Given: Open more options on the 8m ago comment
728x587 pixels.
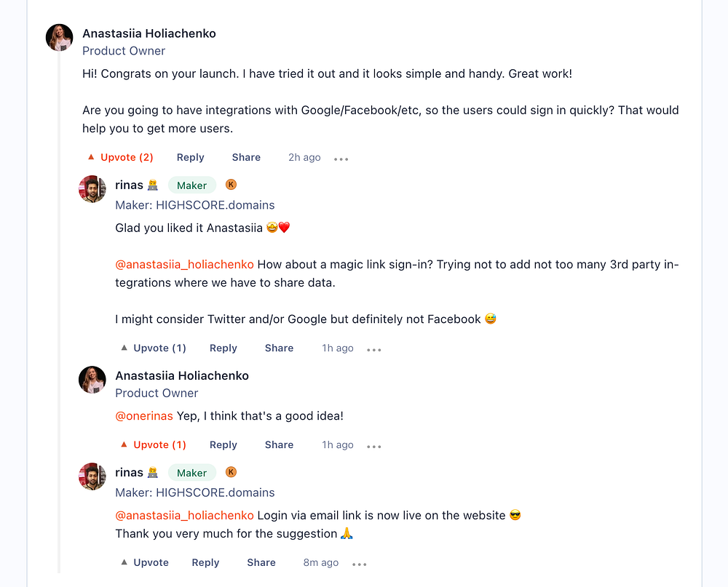Looking at the screenshot, I should pyautogui.click(x=360, y=564).
